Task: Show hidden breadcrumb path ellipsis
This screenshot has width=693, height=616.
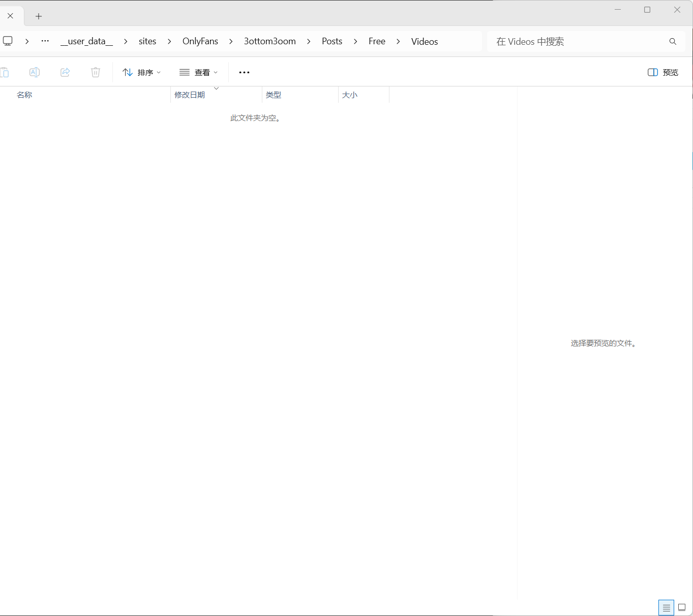Action: pyautogui.click(x=45, y=41)
